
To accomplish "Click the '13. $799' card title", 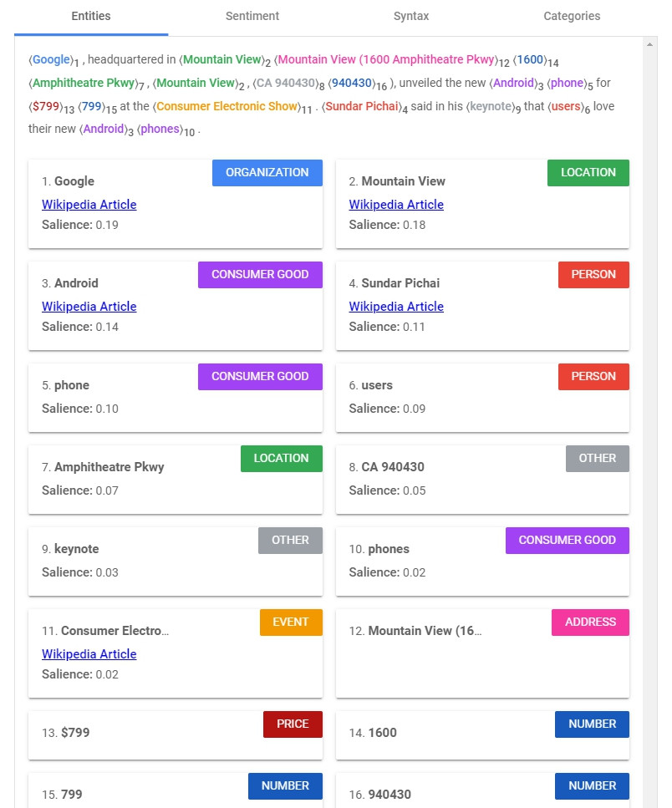I will pos(65,734).
